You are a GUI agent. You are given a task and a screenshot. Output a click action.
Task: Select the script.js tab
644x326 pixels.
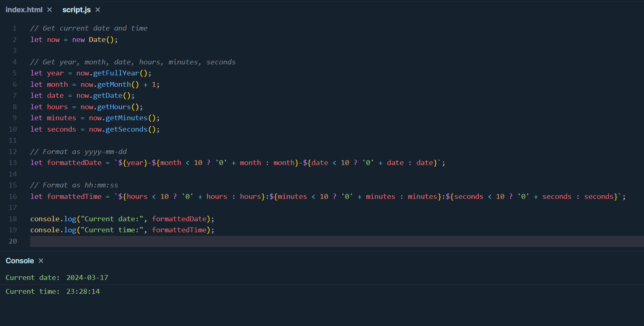coord(77,10)
